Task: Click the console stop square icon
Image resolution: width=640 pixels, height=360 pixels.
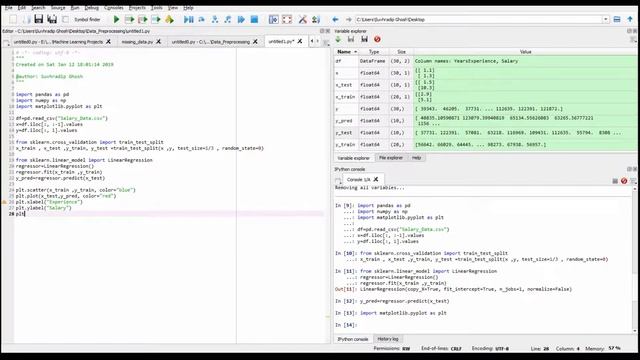Action: coord(615,181)
